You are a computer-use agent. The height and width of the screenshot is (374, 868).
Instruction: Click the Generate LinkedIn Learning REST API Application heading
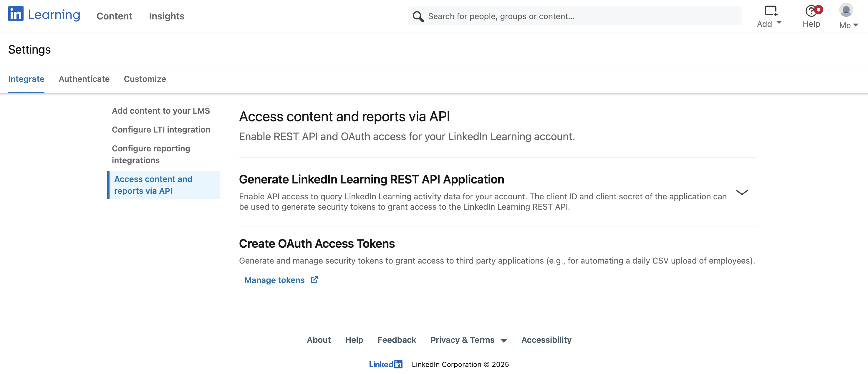click(371, 179)
